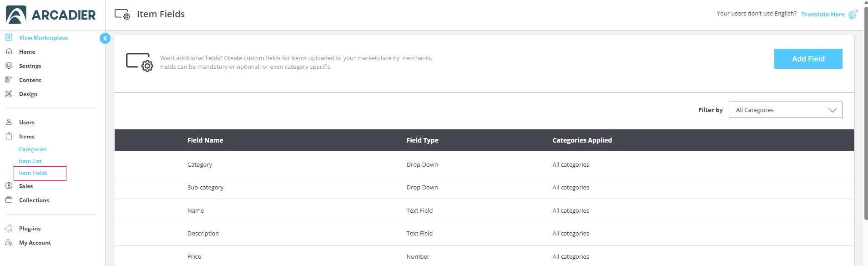Click the My Account user icon

[x=9, y=242]
